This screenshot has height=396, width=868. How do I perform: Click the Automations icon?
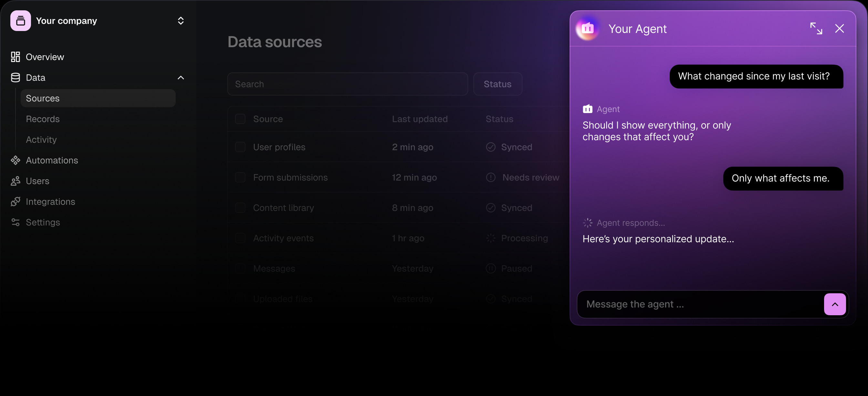tap(15, 160)
